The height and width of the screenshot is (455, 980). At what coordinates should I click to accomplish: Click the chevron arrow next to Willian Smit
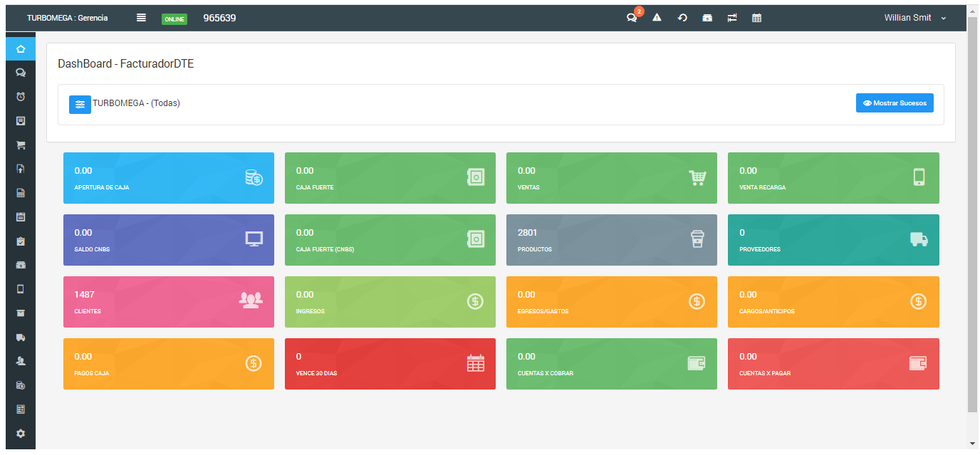(944, 19)
